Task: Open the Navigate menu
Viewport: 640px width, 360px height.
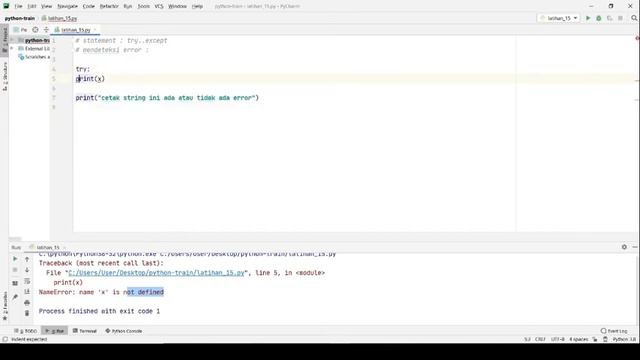Action: [67, 6]
